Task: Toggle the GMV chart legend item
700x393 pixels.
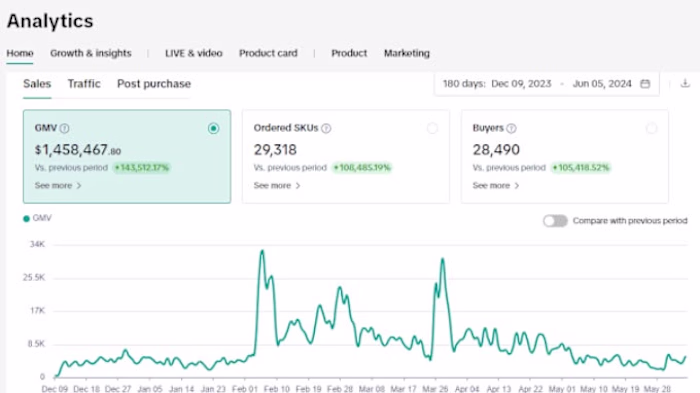Action: point(38,218)
